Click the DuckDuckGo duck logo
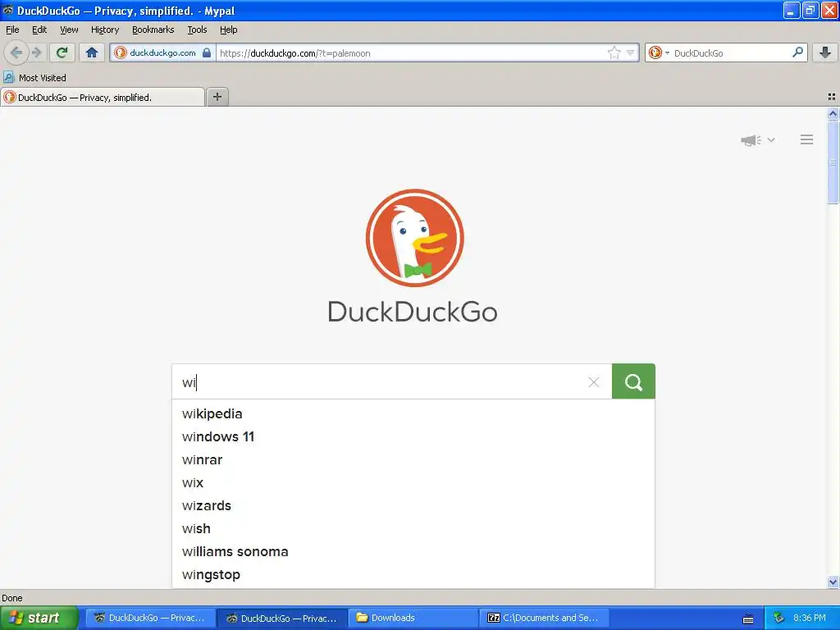The width and height of the screenshot is (840, 630). pyautogui.click(x=414, y=237)
